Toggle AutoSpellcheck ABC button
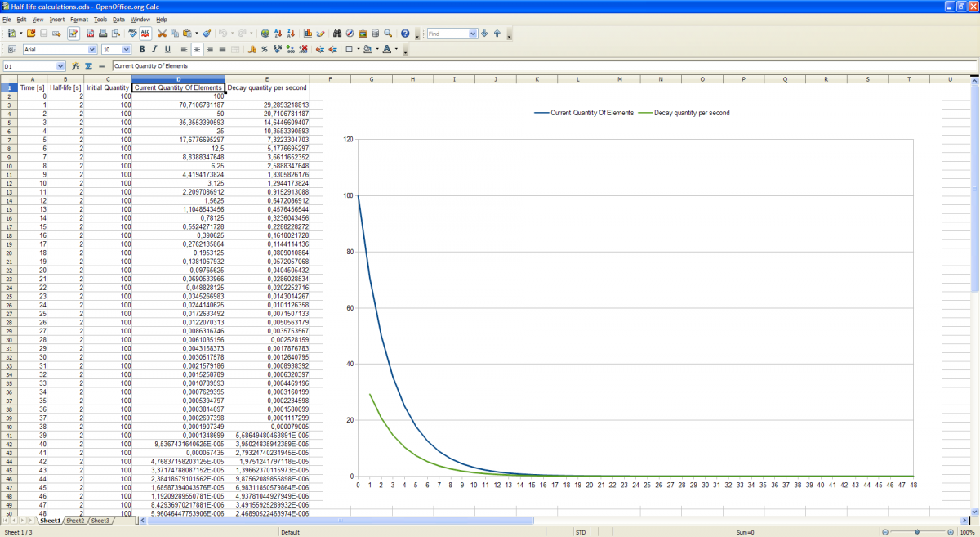 coord(145,34)
